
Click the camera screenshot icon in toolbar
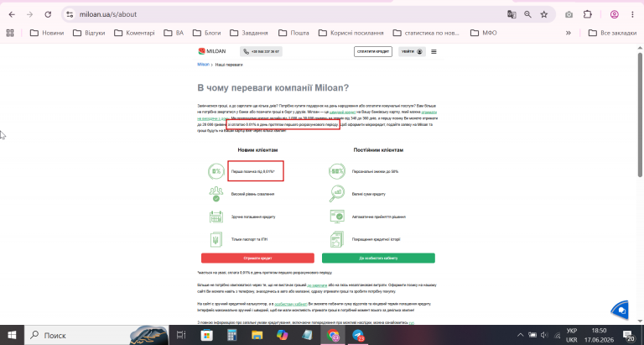(569, 14)
